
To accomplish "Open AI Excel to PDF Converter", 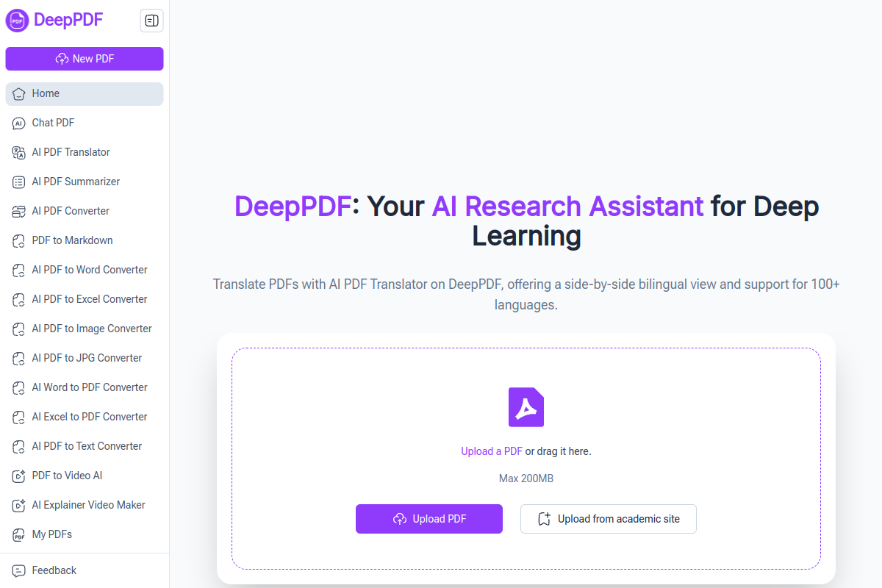I will pyautogui.click(x=85, y=417).
